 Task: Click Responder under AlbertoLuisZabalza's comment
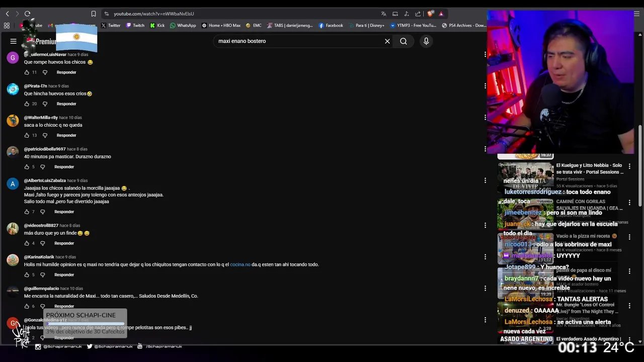pos(64,212)
